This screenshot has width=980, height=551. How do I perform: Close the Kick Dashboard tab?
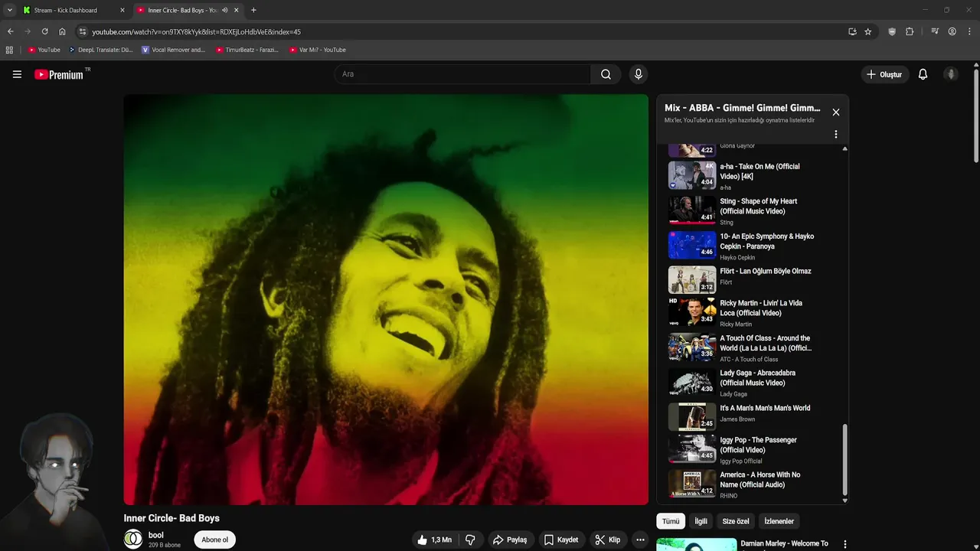(x=122, y=10)
